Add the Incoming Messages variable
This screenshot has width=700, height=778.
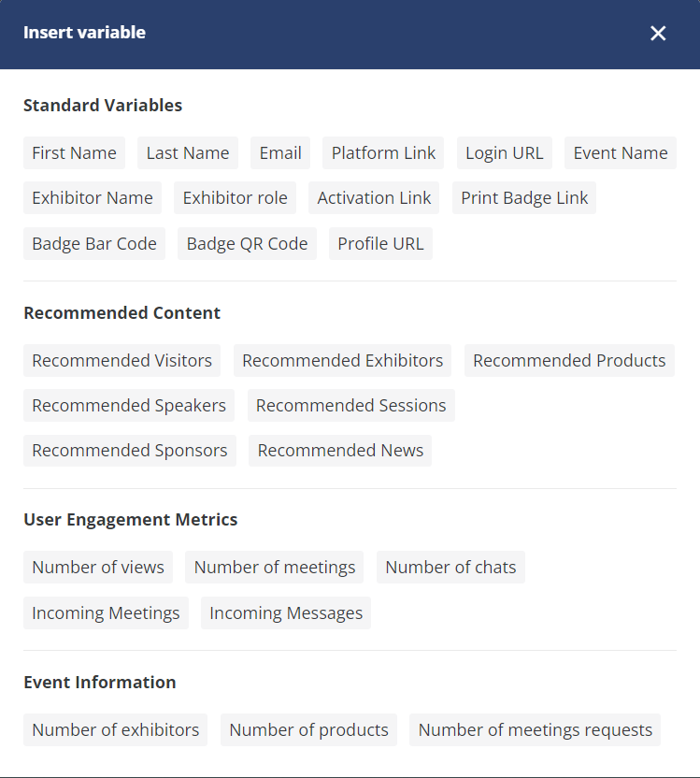pyautogui.click(x=285, y=613)
